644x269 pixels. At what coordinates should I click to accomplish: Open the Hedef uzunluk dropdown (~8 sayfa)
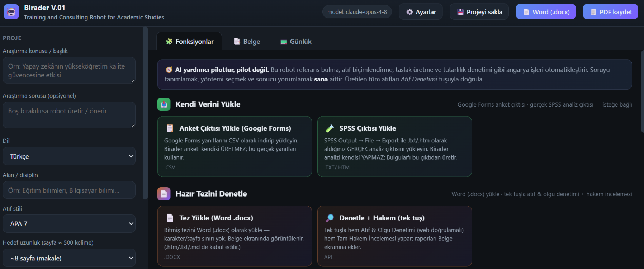tap(69, 258)
